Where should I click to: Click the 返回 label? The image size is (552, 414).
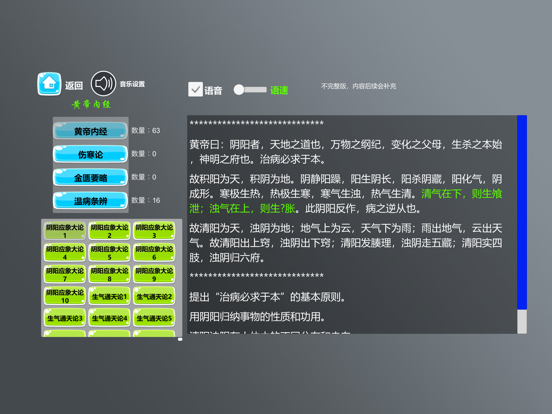(x=74, y=86)
